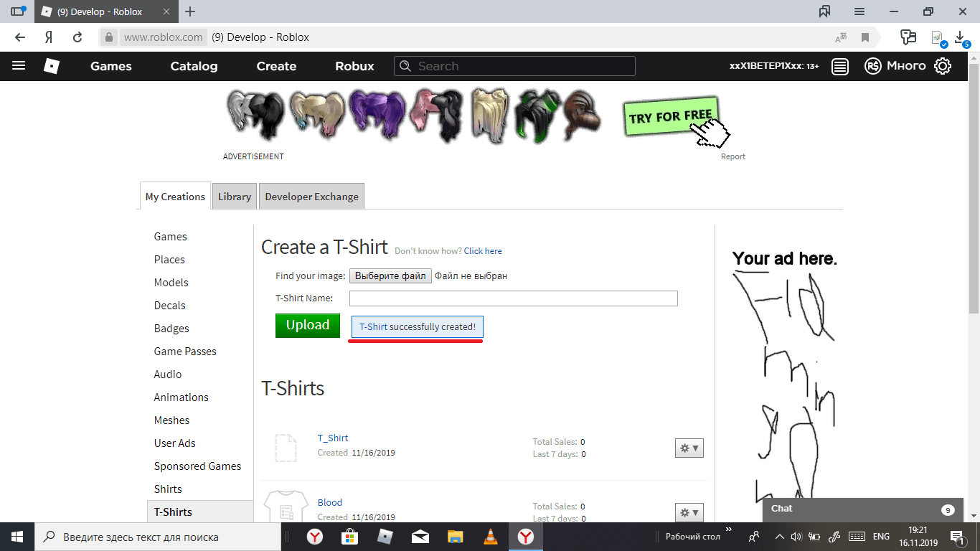Open Catalog in top navigation
980x551 pixels.
(x=194, y=66)
